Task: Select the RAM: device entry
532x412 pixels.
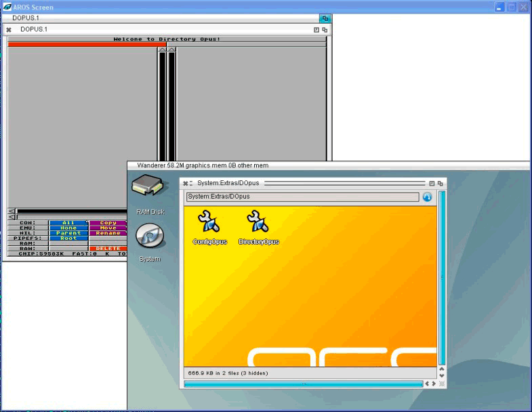Action: coord(28,243)
